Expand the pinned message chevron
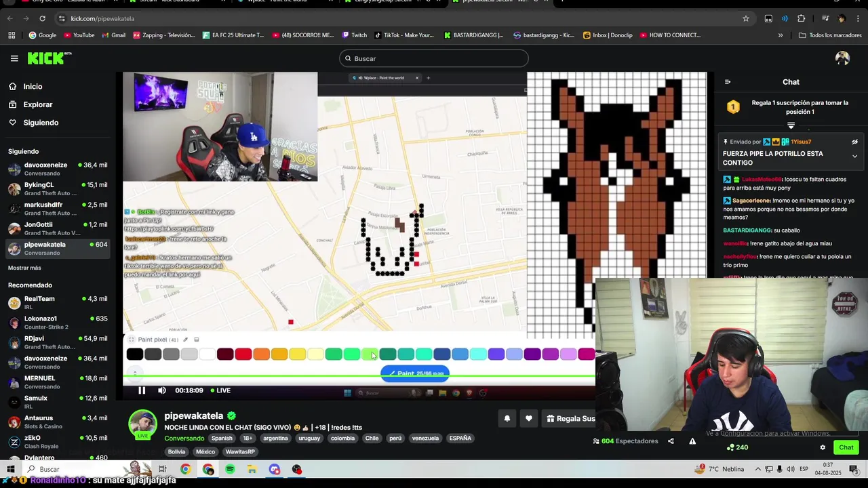This screenshot has height=488, width=868. (854, 157)
